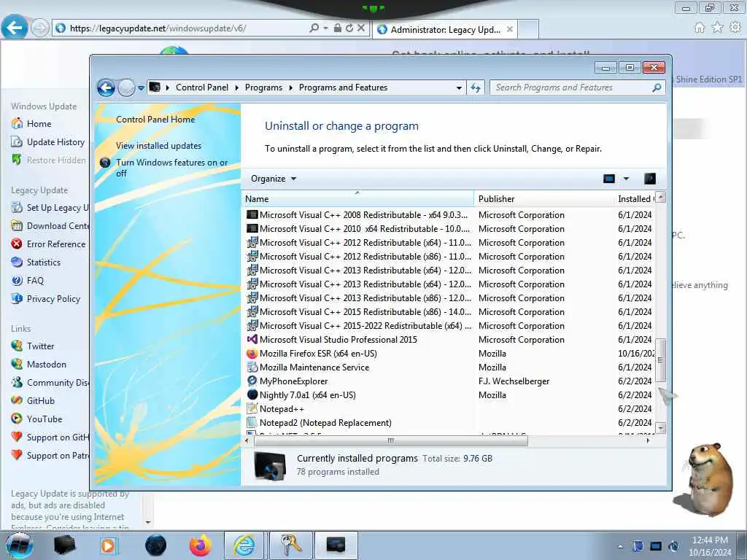Close the Legacy Update browser tab
747x560 pixels.
509,29
